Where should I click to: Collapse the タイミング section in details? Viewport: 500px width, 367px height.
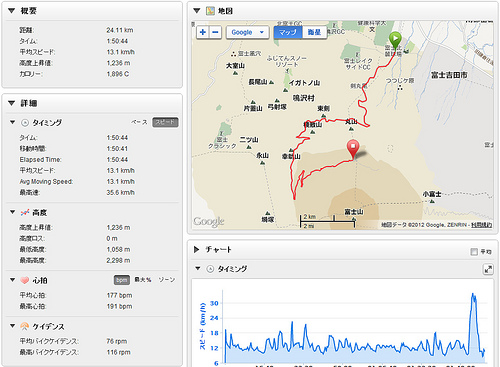pyautogui.click(x=13, y=122)
